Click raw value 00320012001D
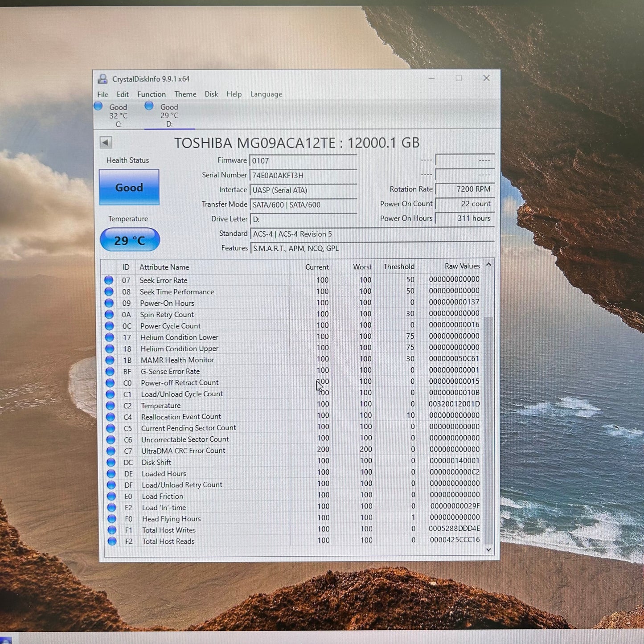This screenshot has width=644, height=644. click(x=454, y=404)
